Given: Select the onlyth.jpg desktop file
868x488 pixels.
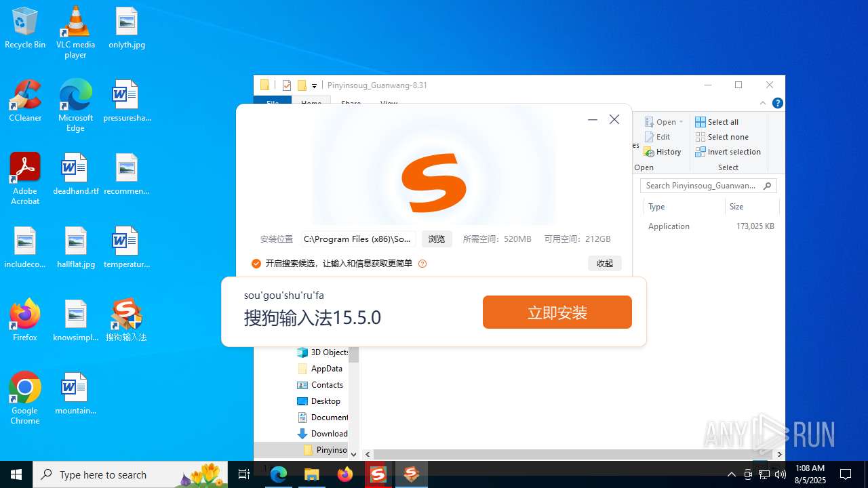Looking at the screenshot, I should 127,28.
